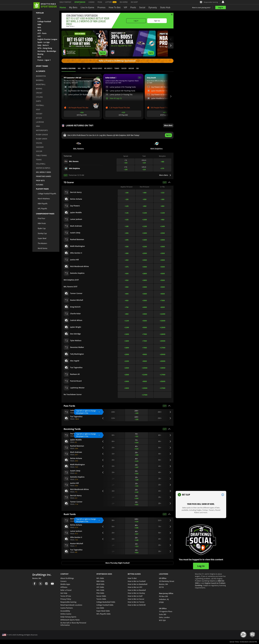The width and height of the screenshot is (259, 644).
Task: Collapse the Pass Yards section
Action: coord(169,406)
